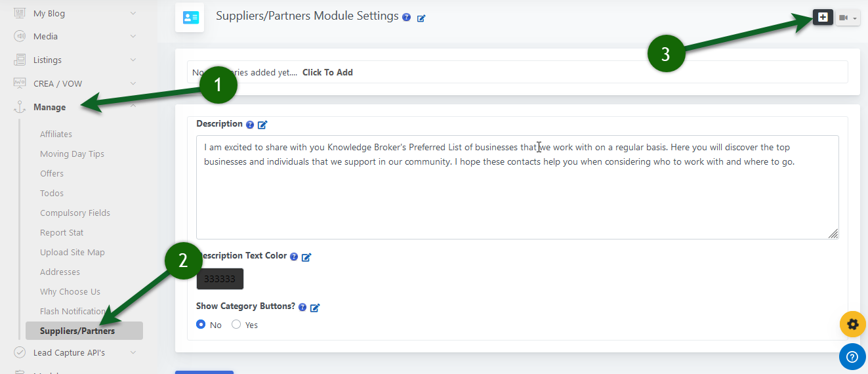This screenshot has width=868, height=374.
Task: Click inside the Description text area
Action: tap(517, 197)
